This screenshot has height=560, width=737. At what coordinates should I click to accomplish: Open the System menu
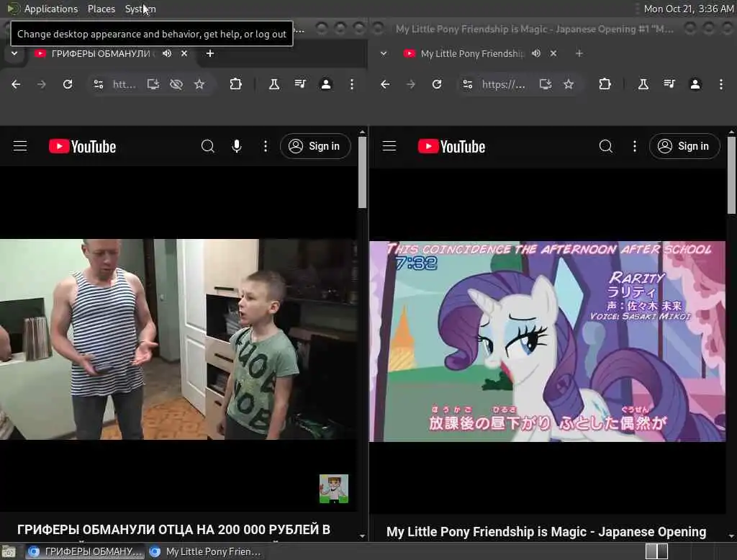coord(140,9)
